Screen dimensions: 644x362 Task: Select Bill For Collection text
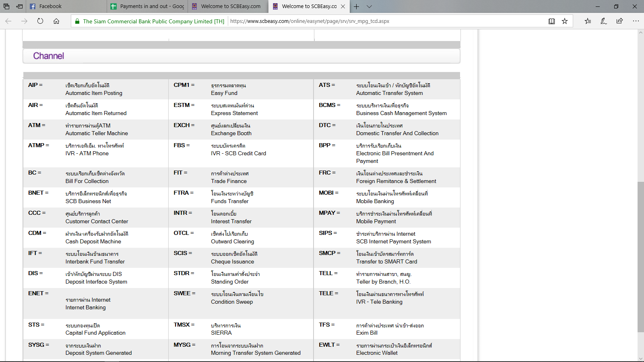click(x=87, y=181)
